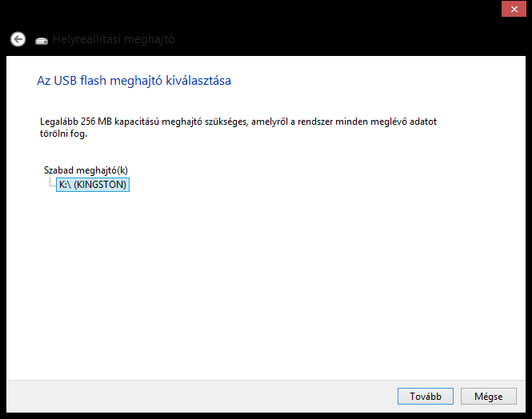Go back using the circular arrow icon

point(18,39)
